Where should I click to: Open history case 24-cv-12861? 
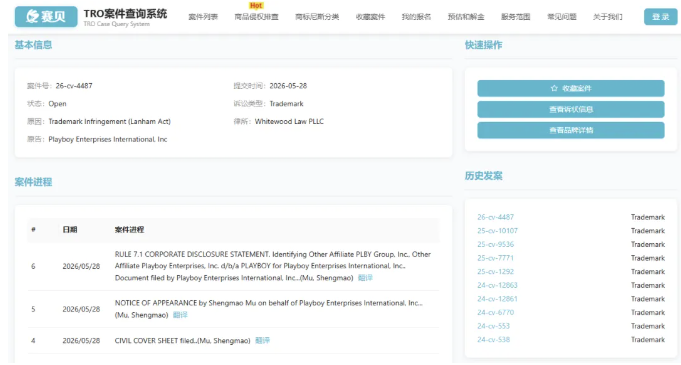pos(497,299)
